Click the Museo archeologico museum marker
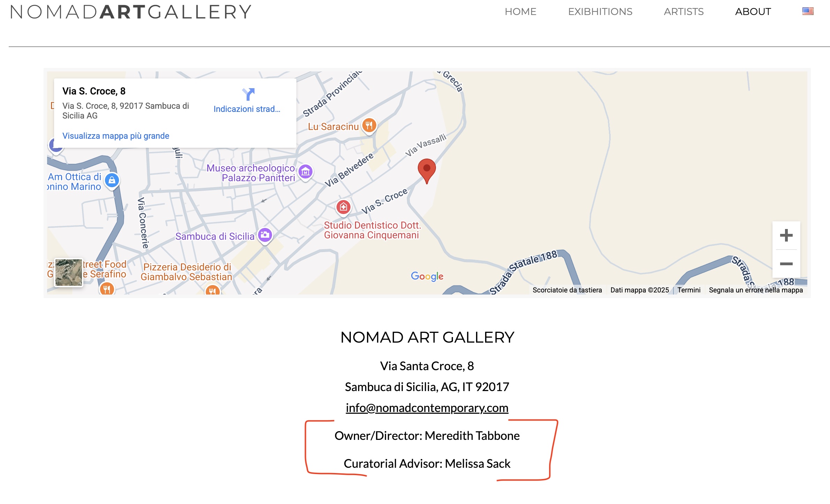Viewport: 830px width, 504px height. (305, 171)
